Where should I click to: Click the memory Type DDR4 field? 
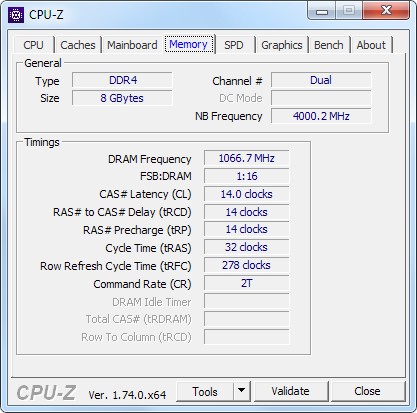[122, 80]
